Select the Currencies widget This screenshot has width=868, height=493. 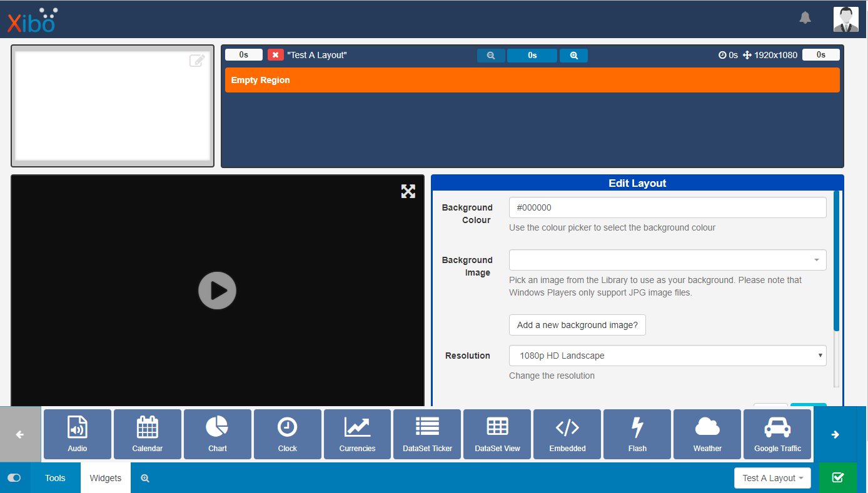coord(357,434)
